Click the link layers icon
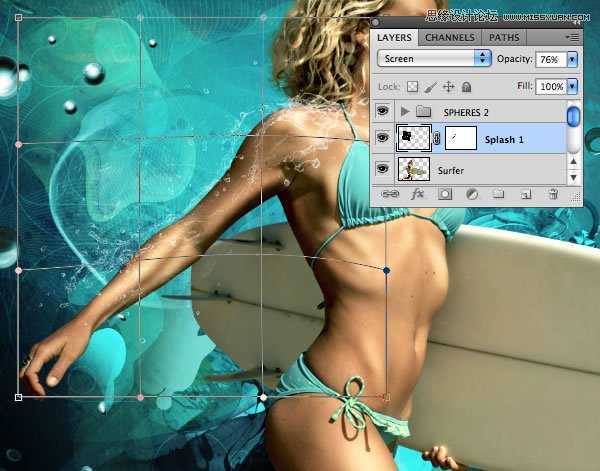The image size is (600, 471). (390, 194)
